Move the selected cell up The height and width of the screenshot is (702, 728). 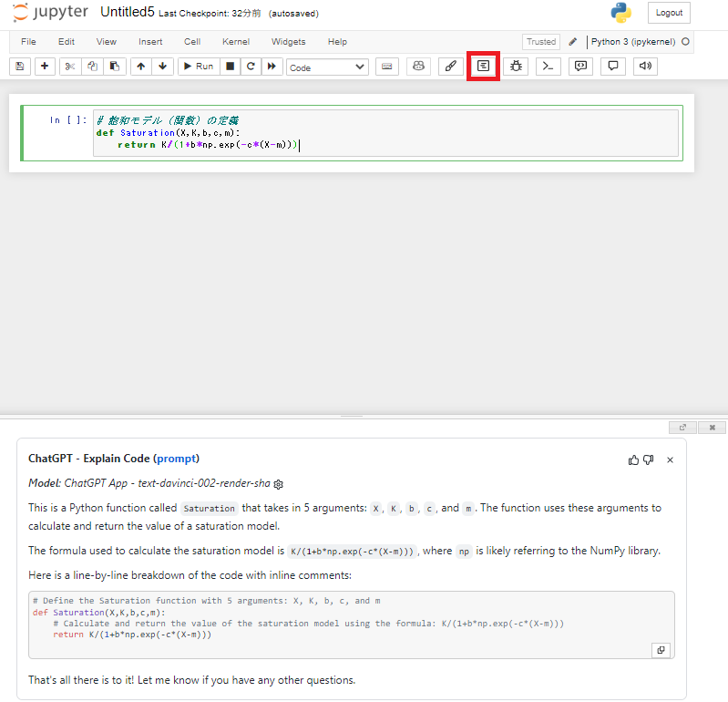[140, 67]
